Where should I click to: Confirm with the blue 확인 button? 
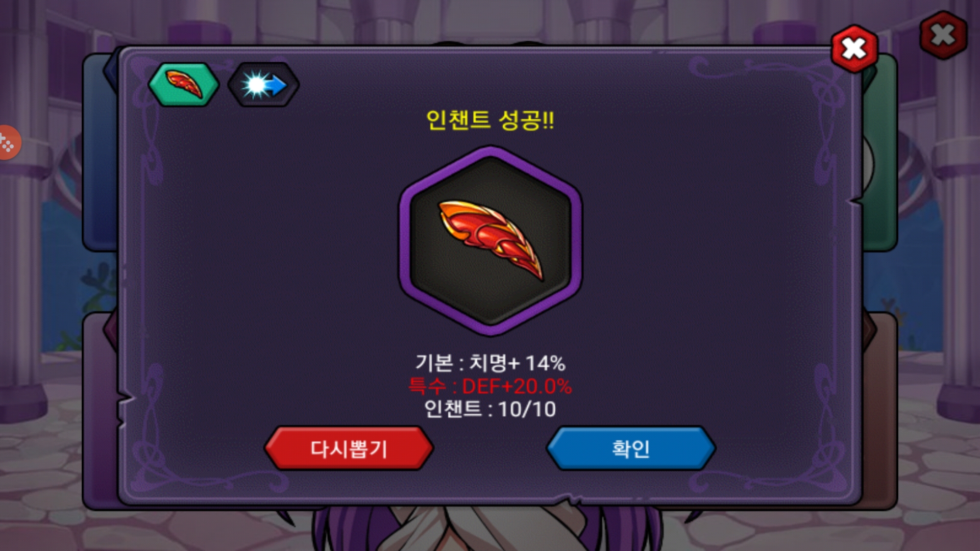tap(631, 448)
